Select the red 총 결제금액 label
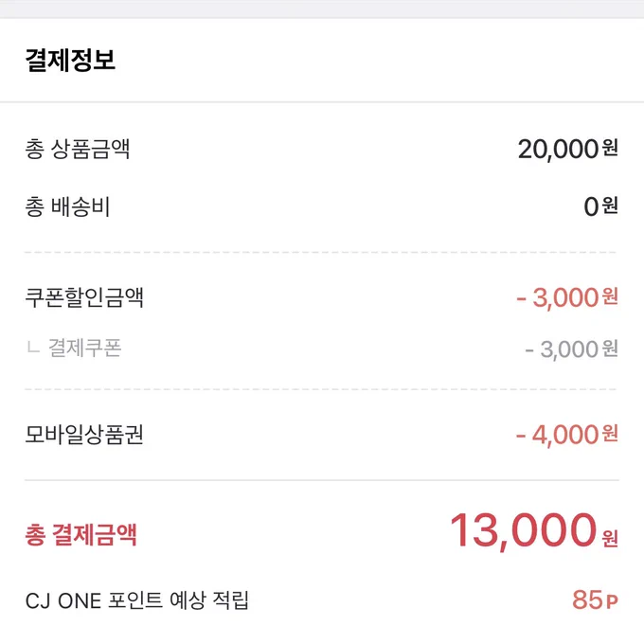The image size is (644, 644). point(80,534)
